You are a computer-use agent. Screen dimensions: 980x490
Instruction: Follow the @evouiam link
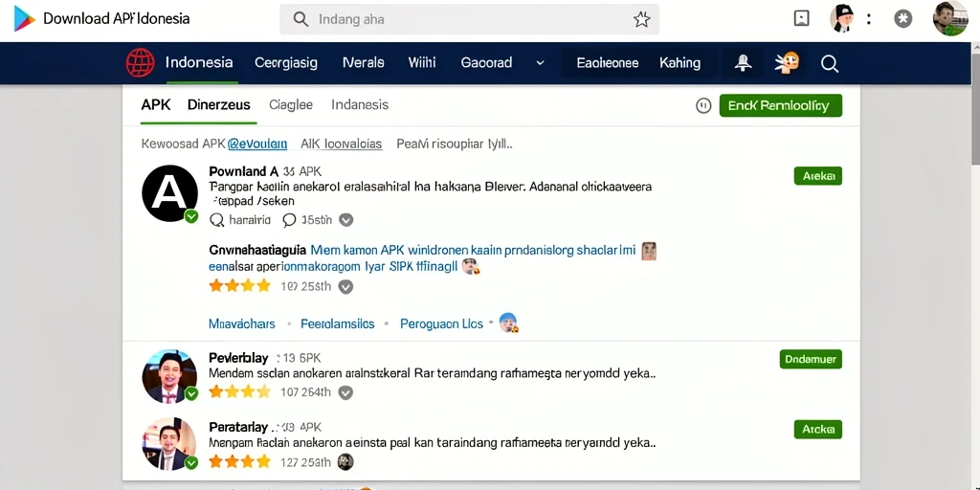click(x=257, y=144)
